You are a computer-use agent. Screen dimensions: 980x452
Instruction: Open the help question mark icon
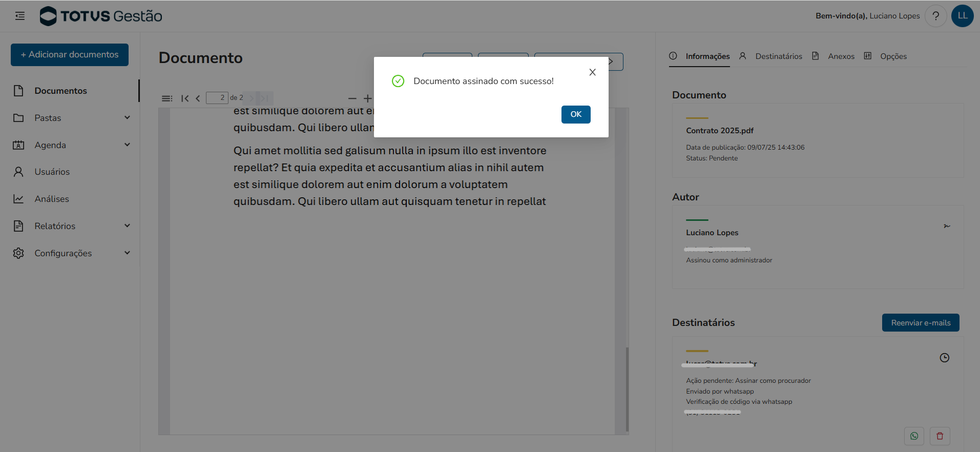(x=935, y=16)
